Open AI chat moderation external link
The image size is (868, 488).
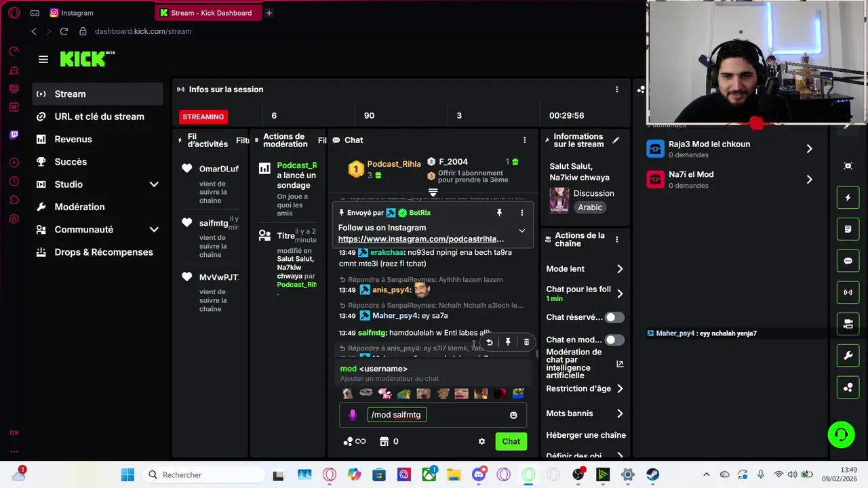(x=620, y=364)
